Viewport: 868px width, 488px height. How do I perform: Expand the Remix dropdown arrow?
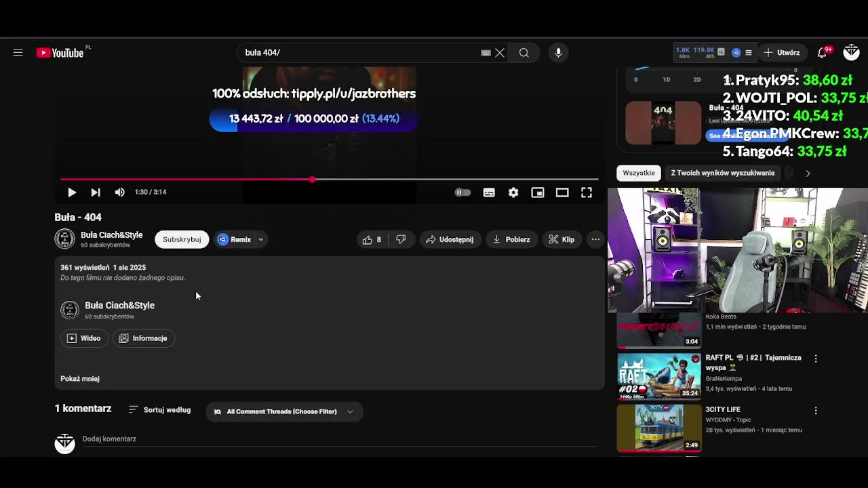tap(260, 239)
